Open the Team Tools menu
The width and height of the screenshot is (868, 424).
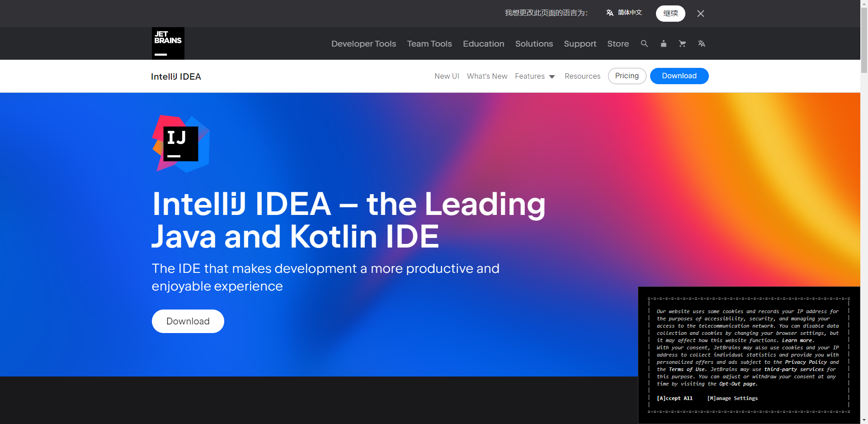pos(429,43)
